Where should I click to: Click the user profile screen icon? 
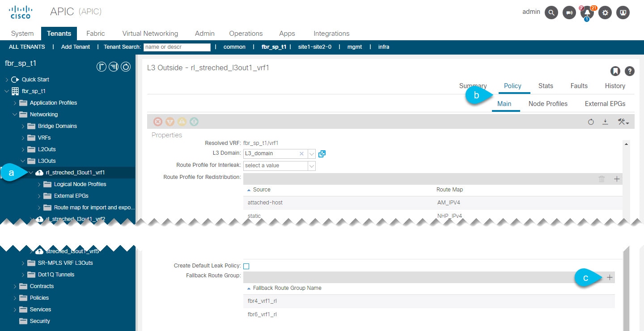point(623,13)
